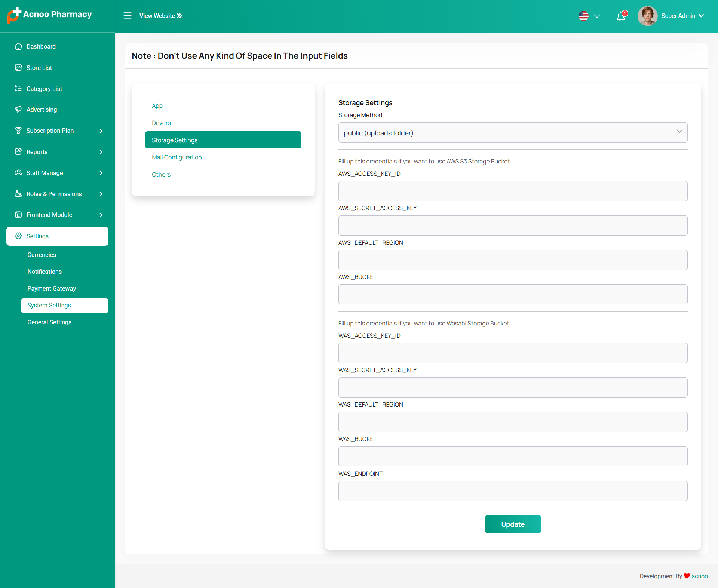Open the Storage Method dropdown
The image size is (718, 588).
[513, 133]
